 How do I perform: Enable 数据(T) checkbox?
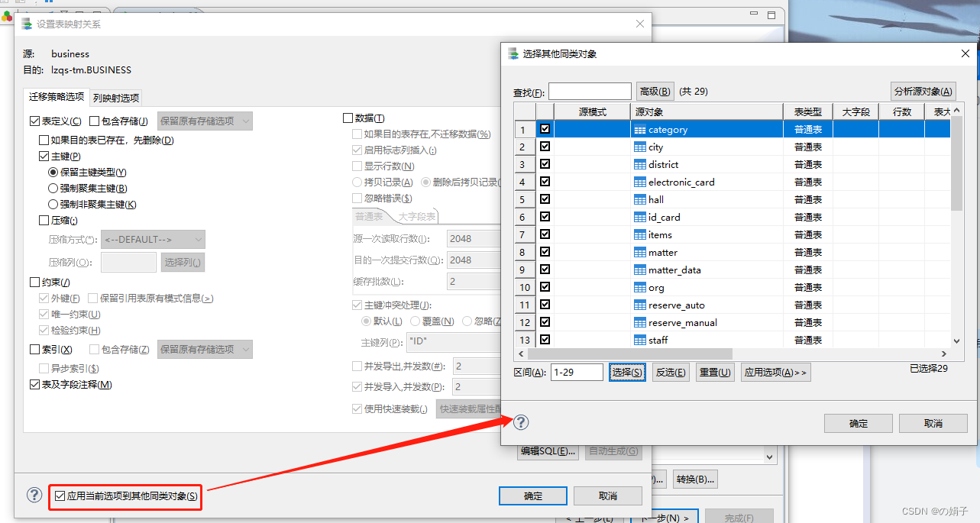[x=348, y=118]
